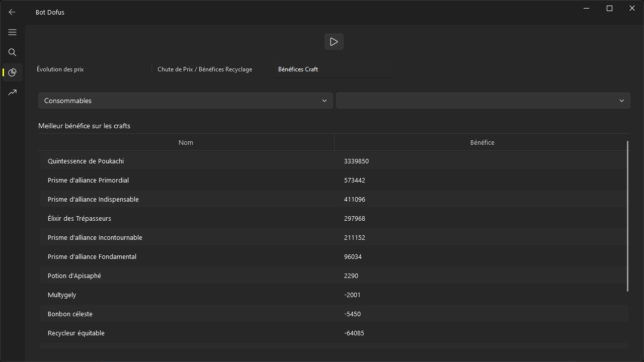Click the table's vertical scrollbar
The width and height of the screenshot is (644, 362).
coord(628,216)
